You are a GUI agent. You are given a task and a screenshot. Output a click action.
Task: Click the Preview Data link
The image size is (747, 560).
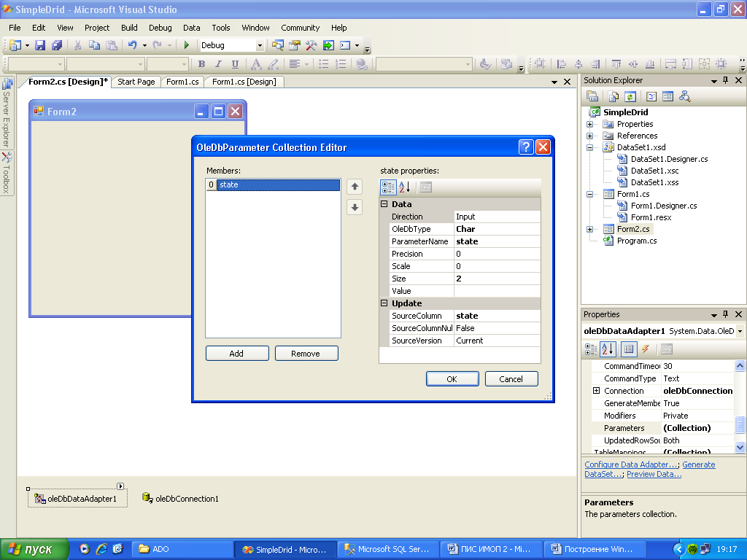[654, 474]
